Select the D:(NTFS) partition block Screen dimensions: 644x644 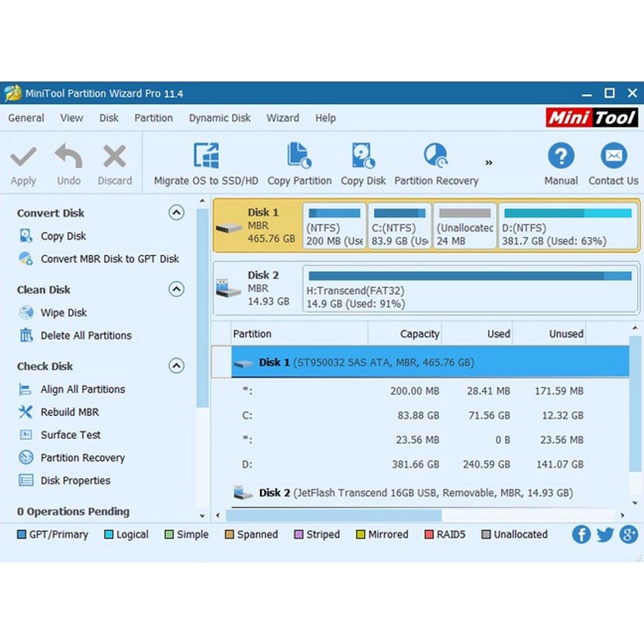click(x=568, y=226)
